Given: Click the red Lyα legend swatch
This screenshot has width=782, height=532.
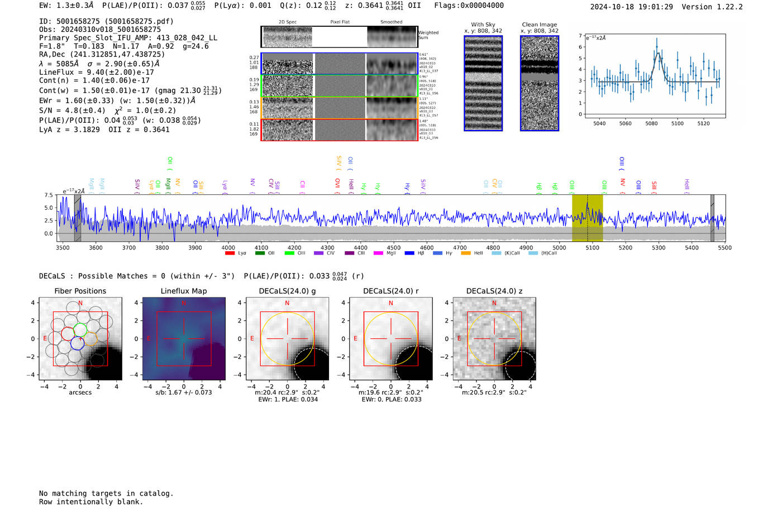Looking at the screenshot, I should coord(230,253).
